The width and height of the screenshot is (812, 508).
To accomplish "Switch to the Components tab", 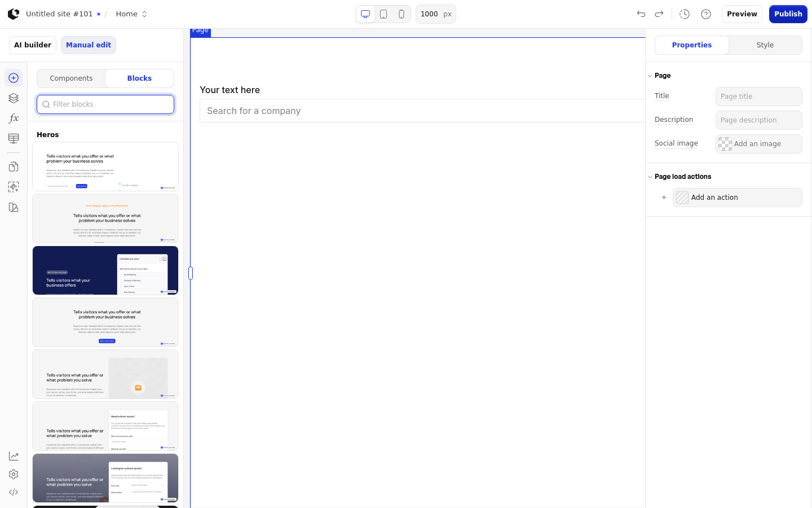I will tap(71, 78).
